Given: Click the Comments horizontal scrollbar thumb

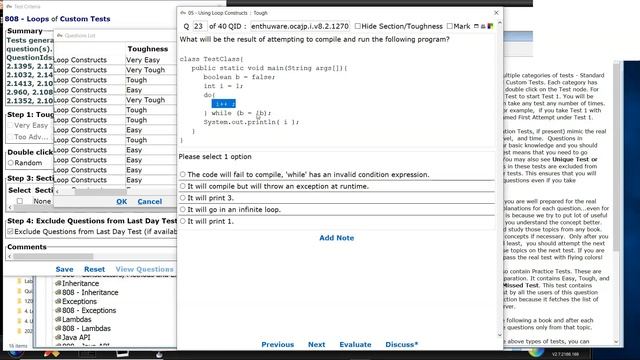Looking at the screenshot, I should [53, 256].
